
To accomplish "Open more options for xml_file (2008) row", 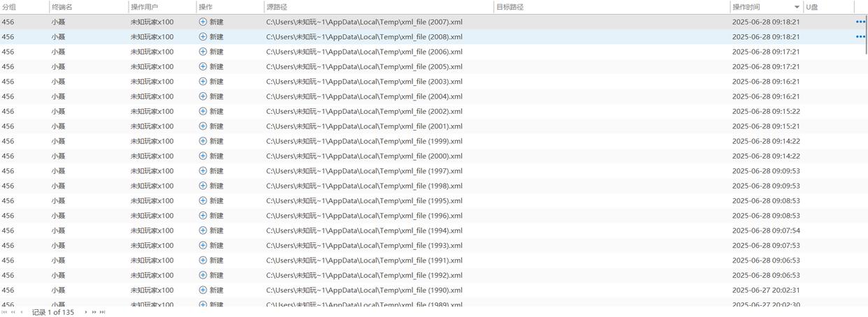I will click(860, 36).
